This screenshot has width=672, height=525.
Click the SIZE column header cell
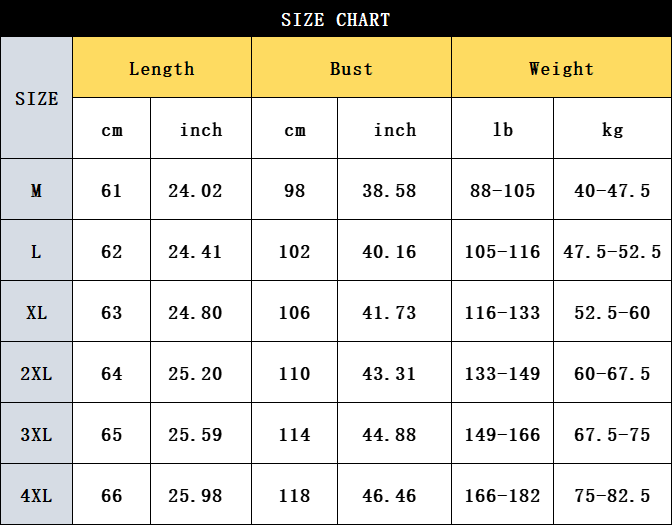(36, 98)
